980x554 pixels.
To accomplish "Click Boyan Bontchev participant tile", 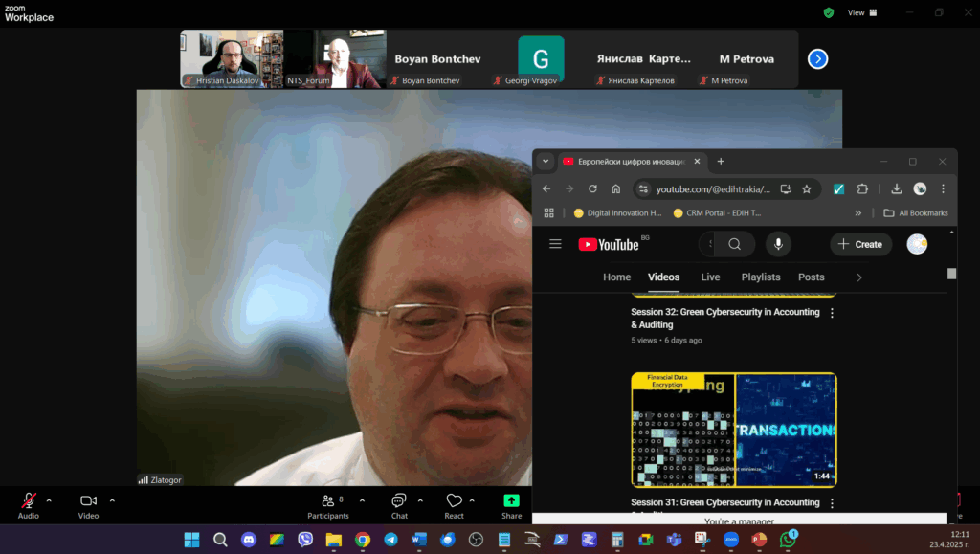I will click(x=437, y=58).
